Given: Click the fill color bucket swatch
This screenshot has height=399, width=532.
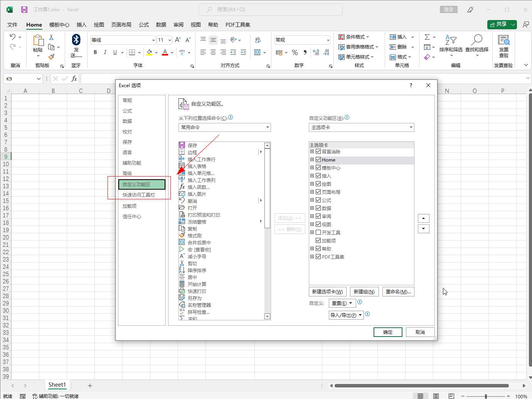Looking at the screenshot, I should pyautogui.click(x=150, y=52).
